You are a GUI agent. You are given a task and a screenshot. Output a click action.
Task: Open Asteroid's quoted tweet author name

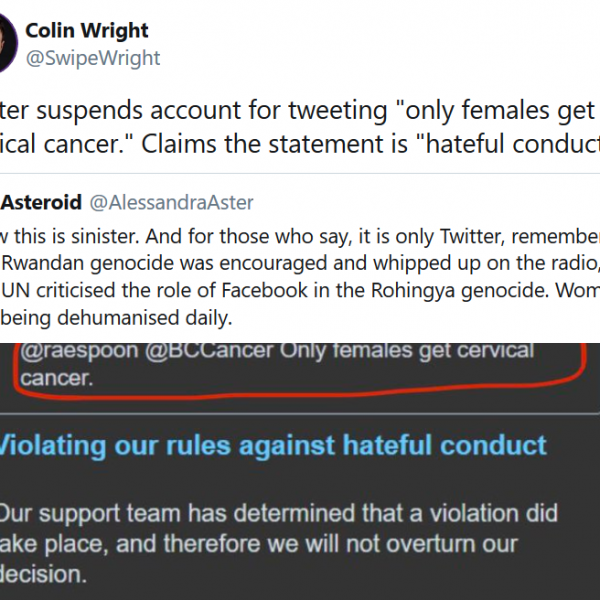point(40,203)
